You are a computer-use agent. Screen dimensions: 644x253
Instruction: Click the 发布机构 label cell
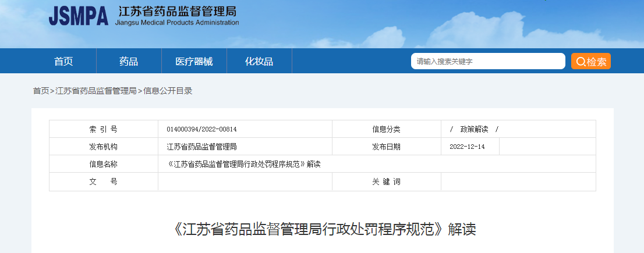pos(104,147)
